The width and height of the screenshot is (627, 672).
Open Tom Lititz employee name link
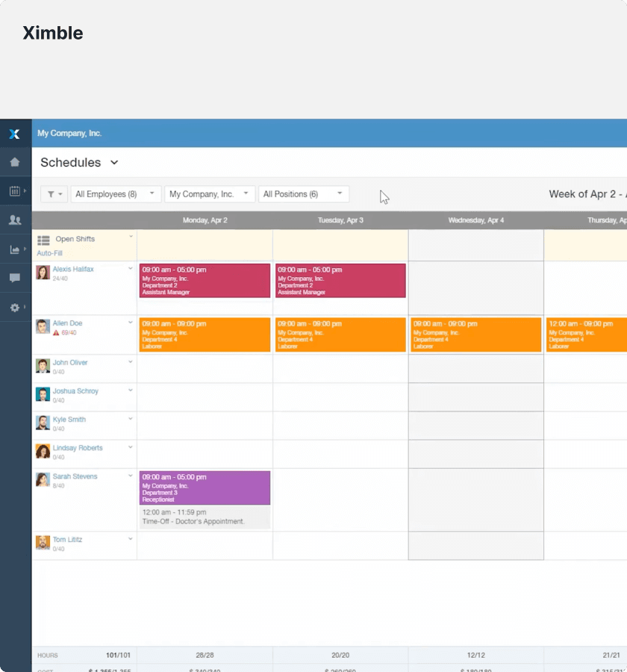click(x=67, y=540)
